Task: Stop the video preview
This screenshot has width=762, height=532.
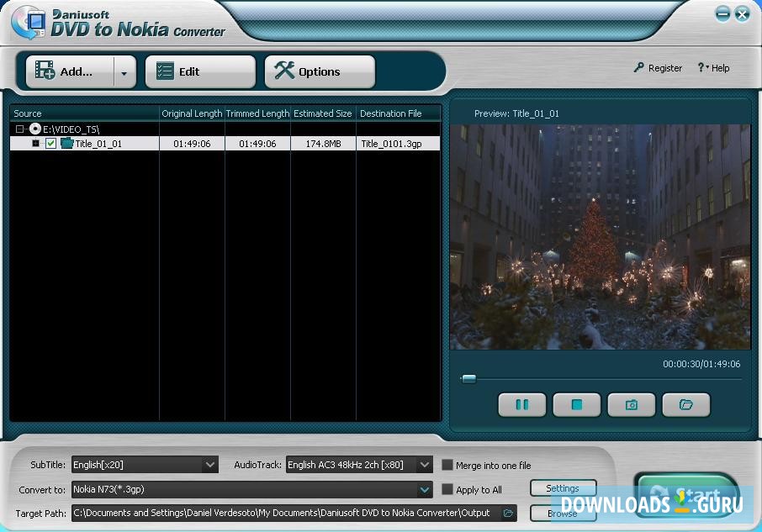Action: pyautogui.click(x=576, y=405)
